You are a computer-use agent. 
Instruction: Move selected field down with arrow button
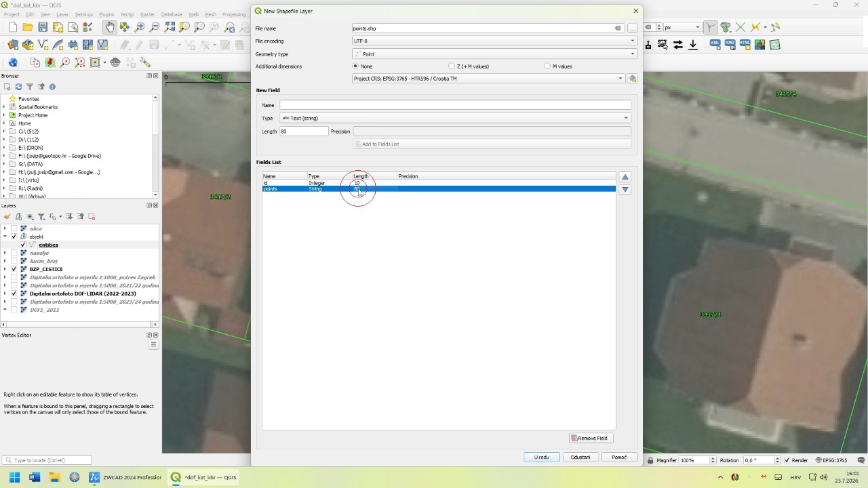click(625, 190)
